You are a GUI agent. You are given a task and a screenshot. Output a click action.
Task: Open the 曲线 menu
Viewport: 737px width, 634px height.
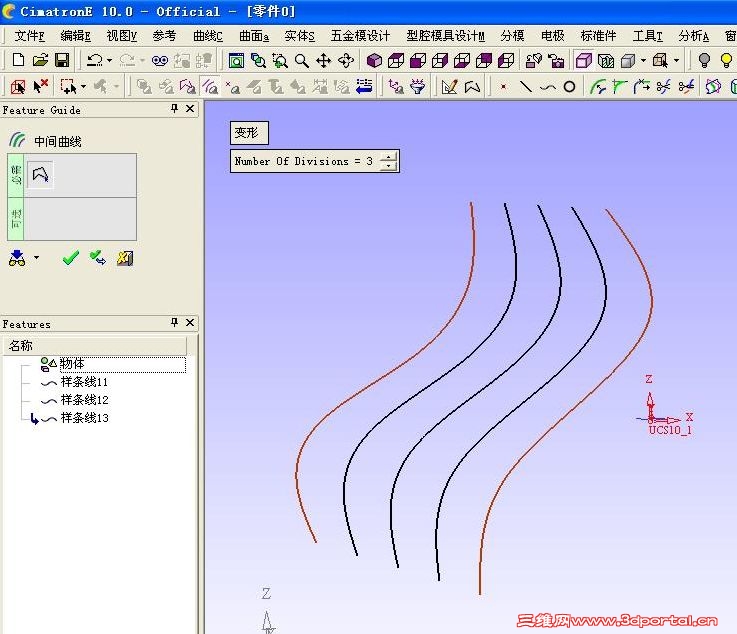point(208,36)
